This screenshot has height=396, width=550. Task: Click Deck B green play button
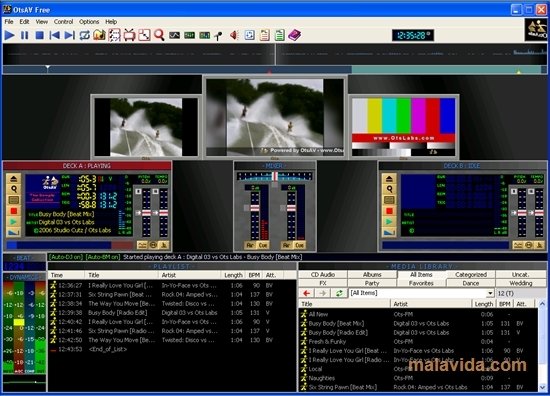(x=389, y=222)
